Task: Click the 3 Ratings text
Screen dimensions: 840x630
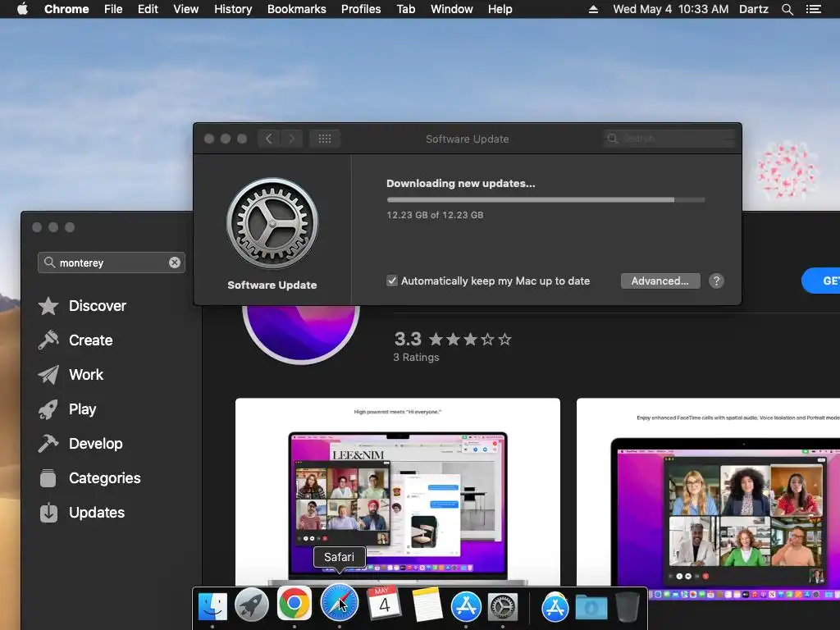Action: (x=416, y=358)
